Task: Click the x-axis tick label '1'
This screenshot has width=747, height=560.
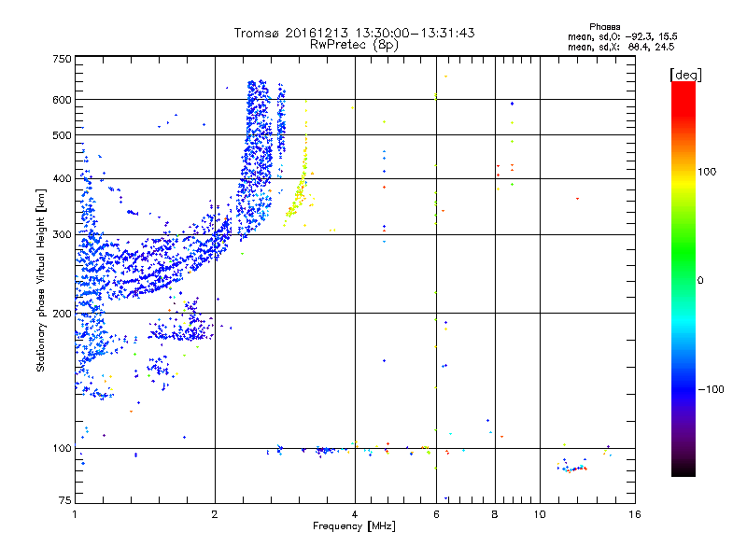Action: coord(75,514)
